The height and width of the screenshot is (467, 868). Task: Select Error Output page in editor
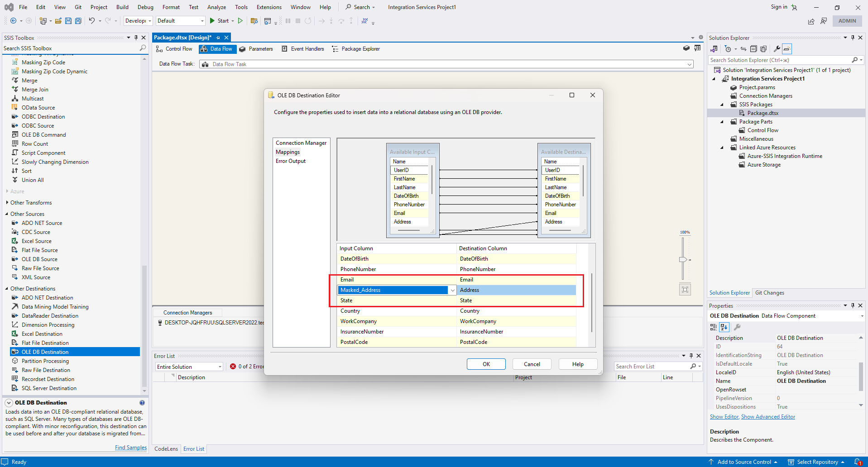click(x=291, y=161)
